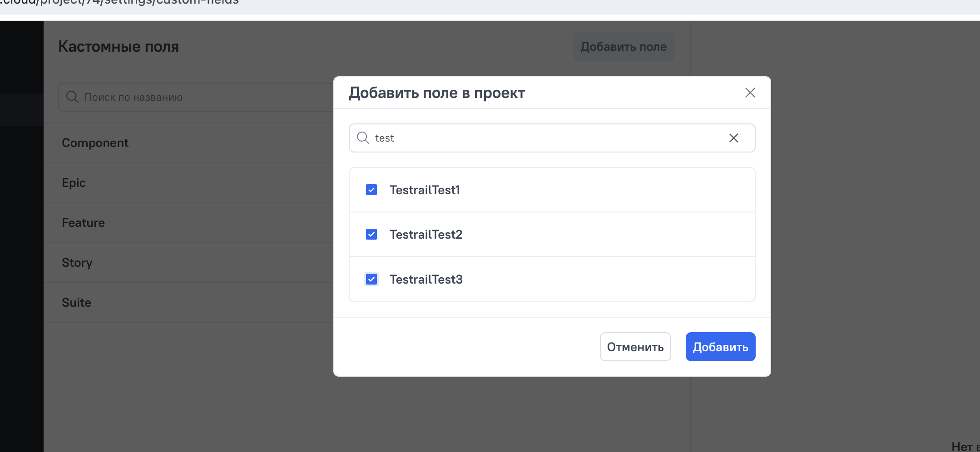
Task: Click the Добавить поле button in background page
Action: point(624,46)
